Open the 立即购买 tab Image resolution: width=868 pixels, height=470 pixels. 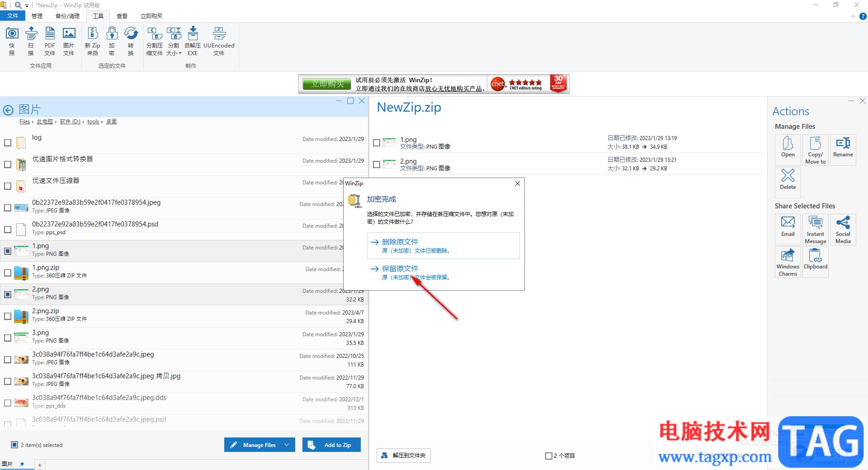151,16
